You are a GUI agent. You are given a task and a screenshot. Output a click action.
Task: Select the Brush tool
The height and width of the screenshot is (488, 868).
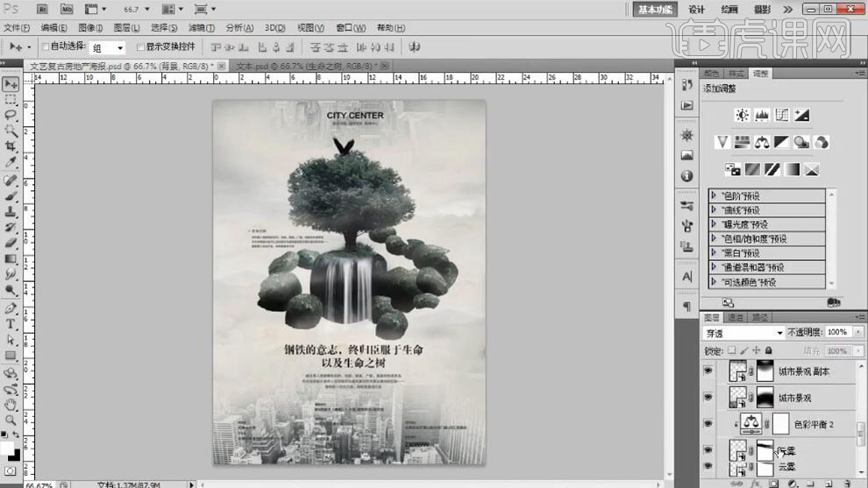11,196
